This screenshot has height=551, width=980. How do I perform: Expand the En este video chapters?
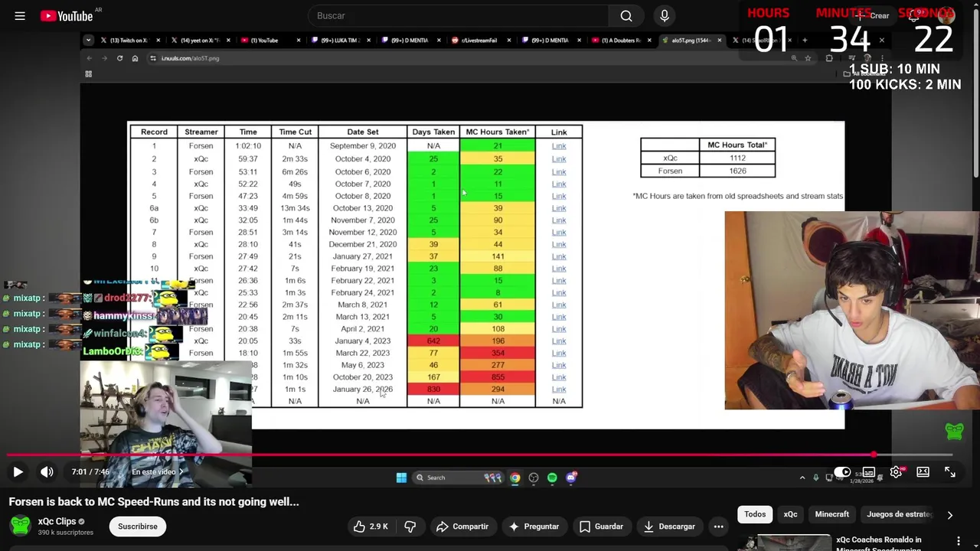pos(158,472)
